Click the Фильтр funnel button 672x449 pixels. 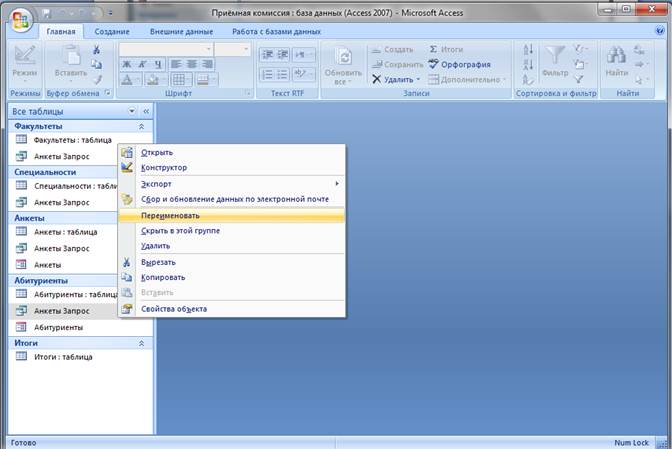[x=555, y=62]
